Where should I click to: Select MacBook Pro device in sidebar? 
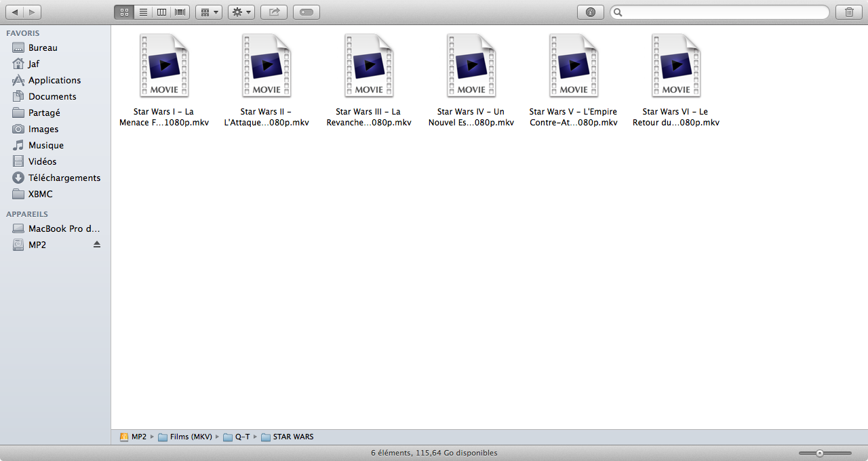click(x=55, y=228)
